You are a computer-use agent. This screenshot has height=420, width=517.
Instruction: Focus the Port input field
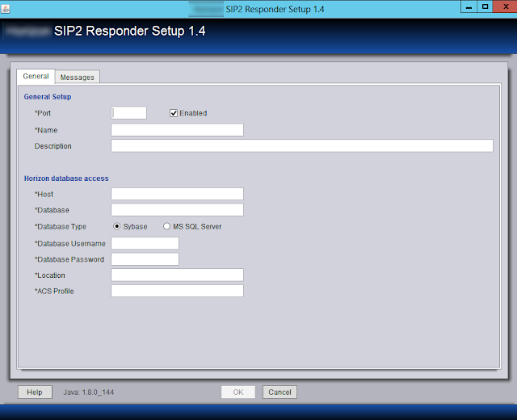[x=128, y=113]
